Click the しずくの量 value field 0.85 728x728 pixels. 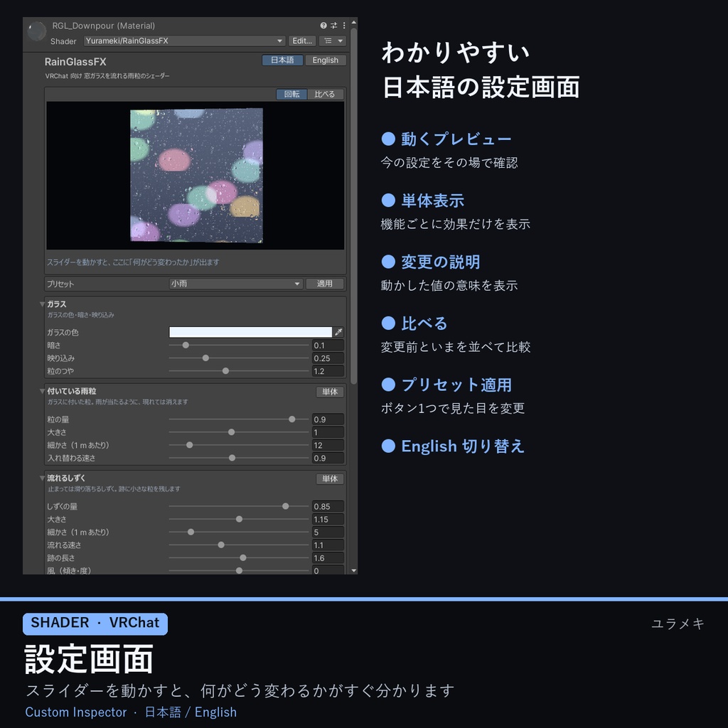(328, 506)
